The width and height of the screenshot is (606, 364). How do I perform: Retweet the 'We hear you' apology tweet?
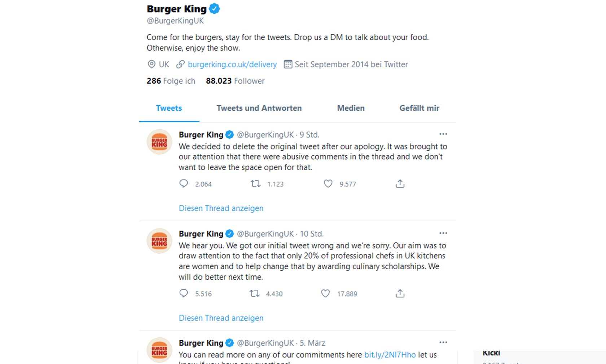(255, 294)
